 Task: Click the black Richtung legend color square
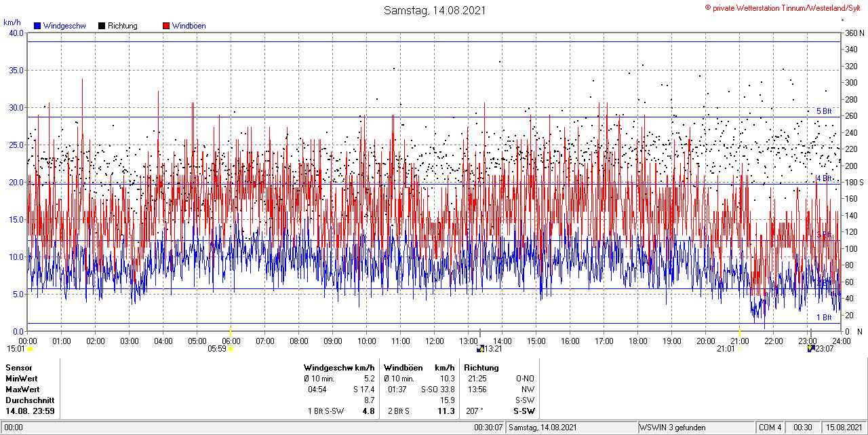102,26
